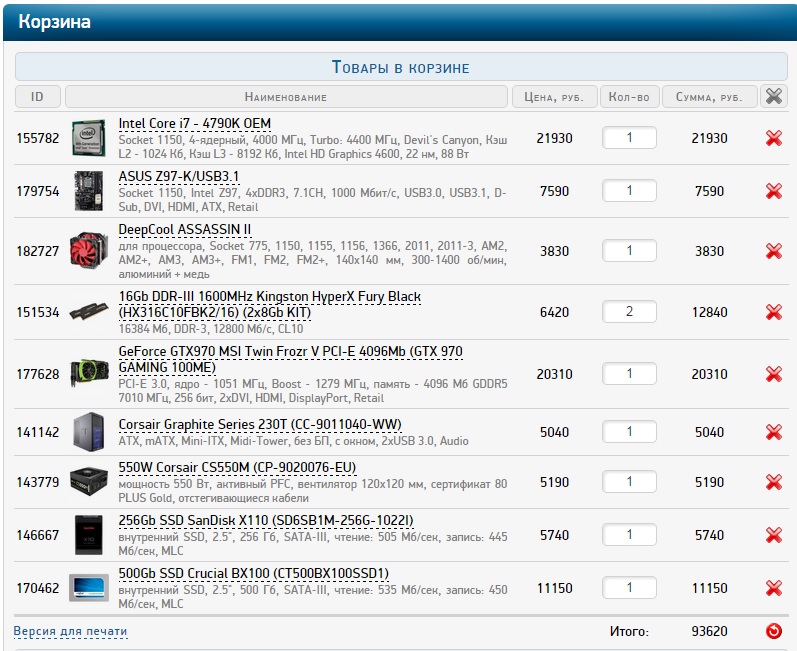Open Crucial BX100 SSD thumbnail
Image resolution: width=797 pixels, height=651 pixels.
(x=89, y=588)
